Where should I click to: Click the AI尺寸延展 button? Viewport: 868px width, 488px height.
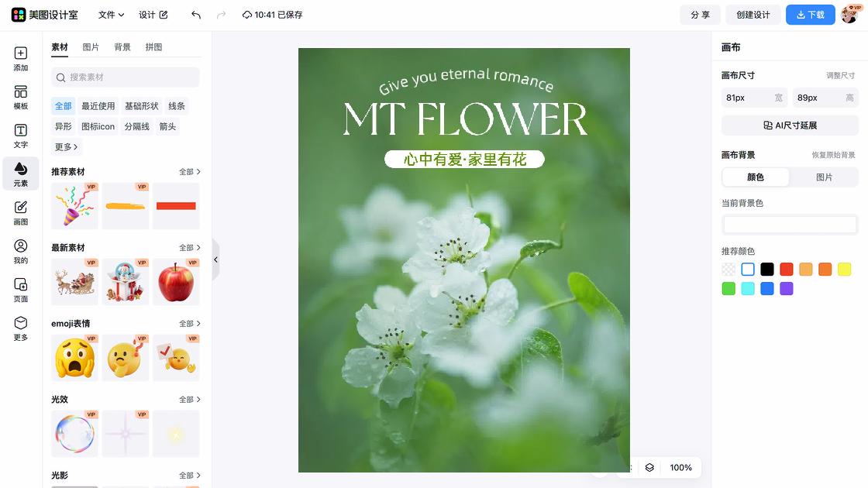tap(790, 125)
